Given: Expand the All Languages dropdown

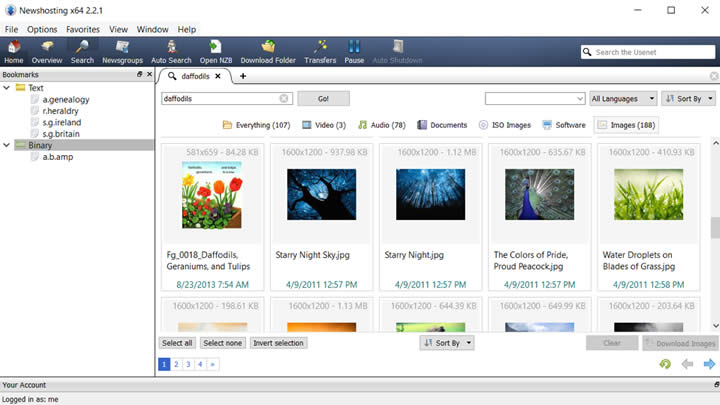Looking at the screenshot, I should point(623,99).
